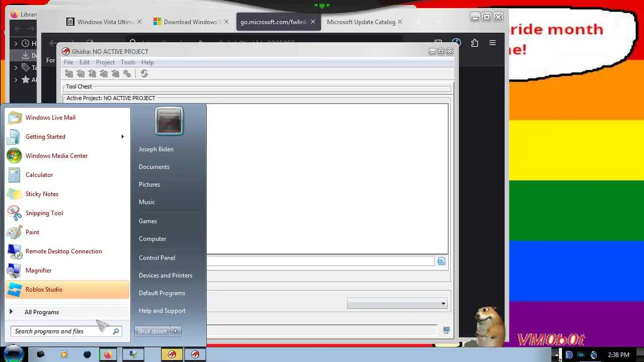Open Sticky Notes from Start menu
644x362 pixels.
67,194
